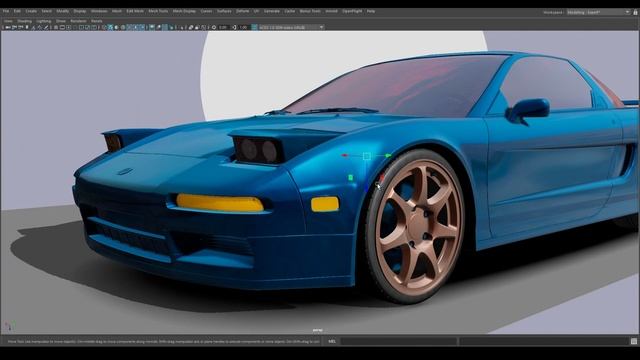Viewport: 640px width, 360px height.
Task: Click the Gamma reset icon
Action: coord(234,27)
